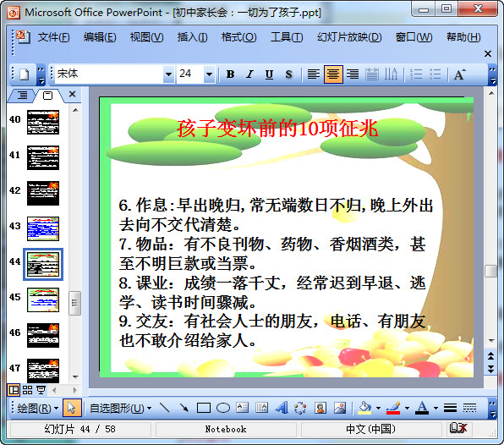The image size is (504, 445).
Task: Open the 窗口(W) menu
Action: coord(414,37)
